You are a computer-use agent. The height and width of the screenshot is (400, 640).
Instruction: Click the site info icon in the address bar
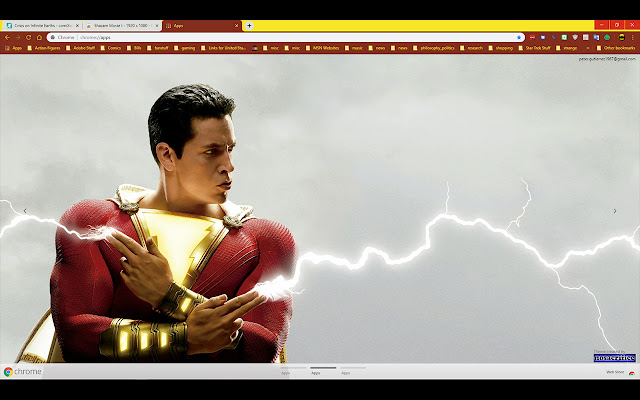coord(53,37)
